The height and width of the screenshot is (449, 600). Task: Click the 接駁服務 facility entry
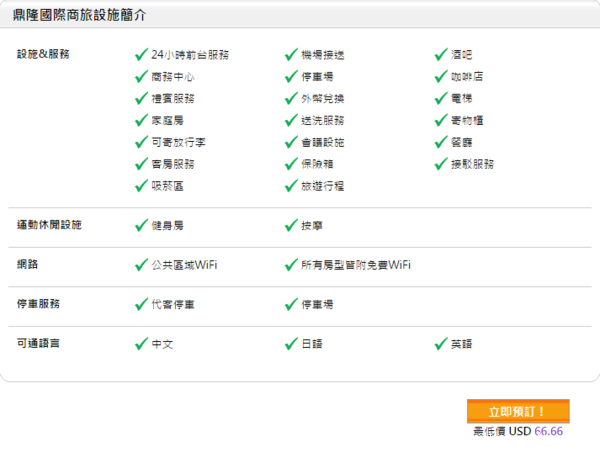pos(472,164)
